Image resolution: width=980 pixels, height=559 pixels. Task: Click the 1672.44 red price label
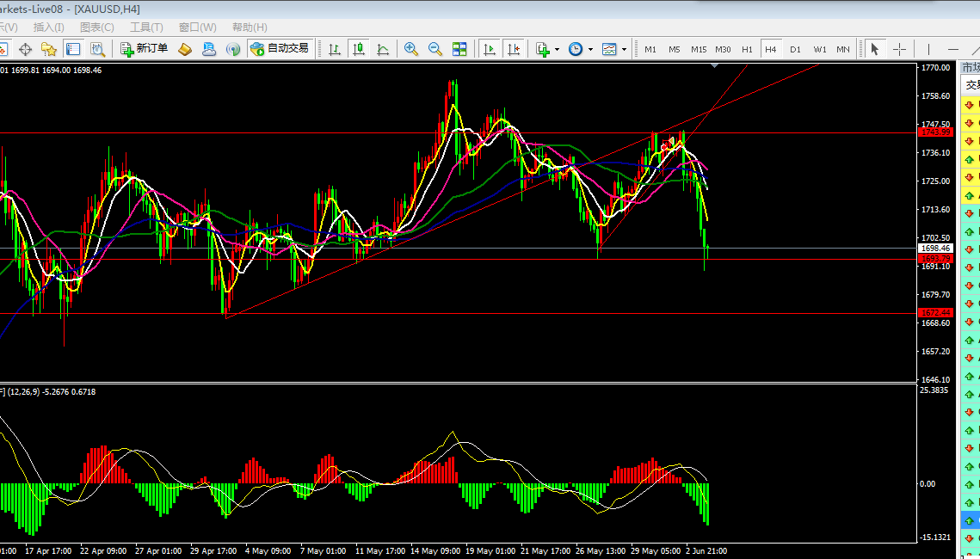coord(935,313)
